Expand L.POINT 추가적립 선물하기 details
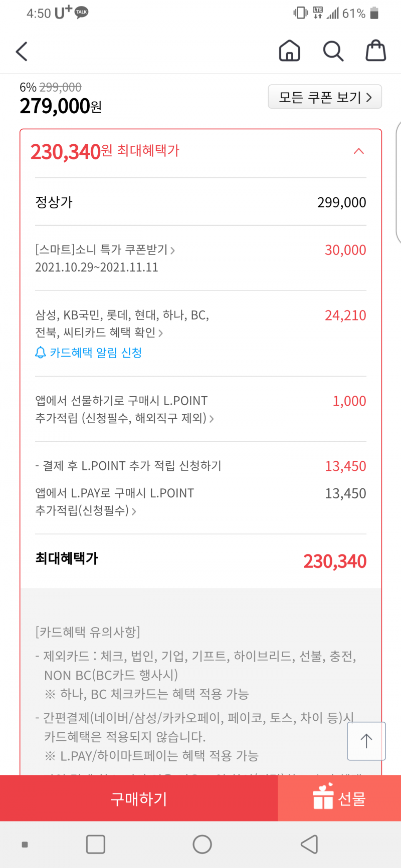Screen dimensions: 401x868 (124, 409)
